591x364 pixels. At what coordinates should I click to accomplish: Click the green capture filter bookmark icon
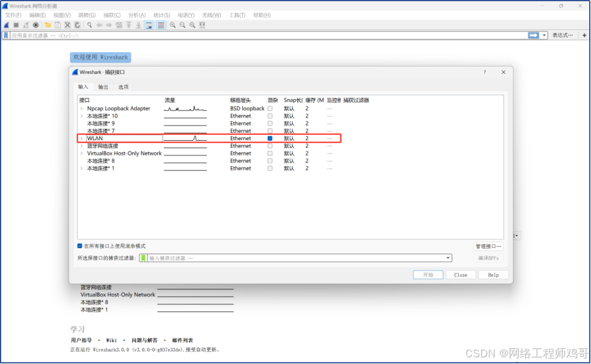pos(143,258)
